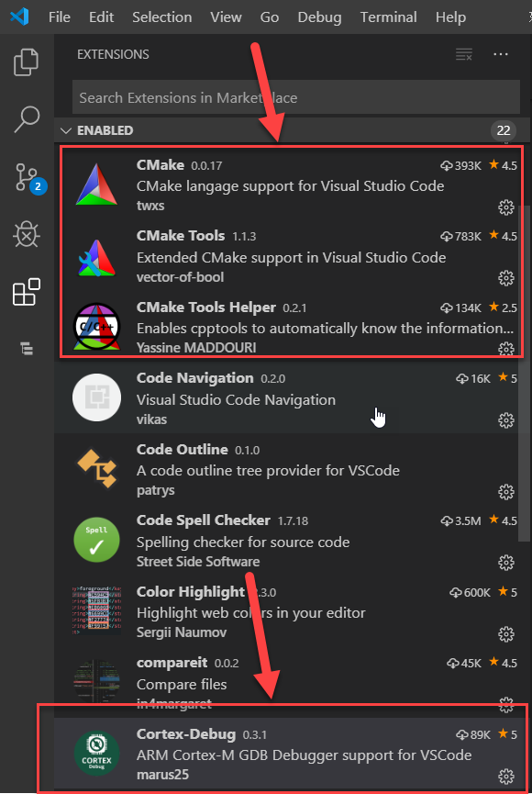The image size is (532, 794).
Task: Open Source Control view with badge 2
Action: (29, 178)
